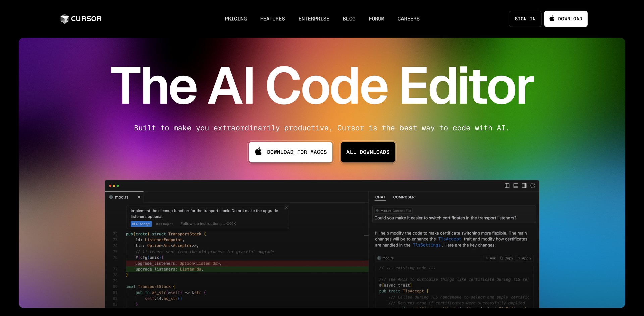Accept the suggested code change
This screenshot has height=316, width=644.
pyautogui.click(x=141, y=224)
